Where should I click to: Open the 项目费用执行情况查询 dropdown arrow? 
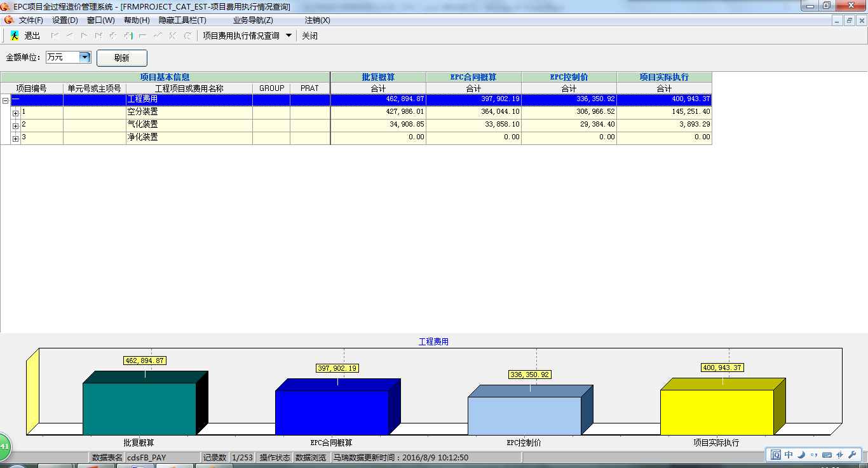[288, 36]
